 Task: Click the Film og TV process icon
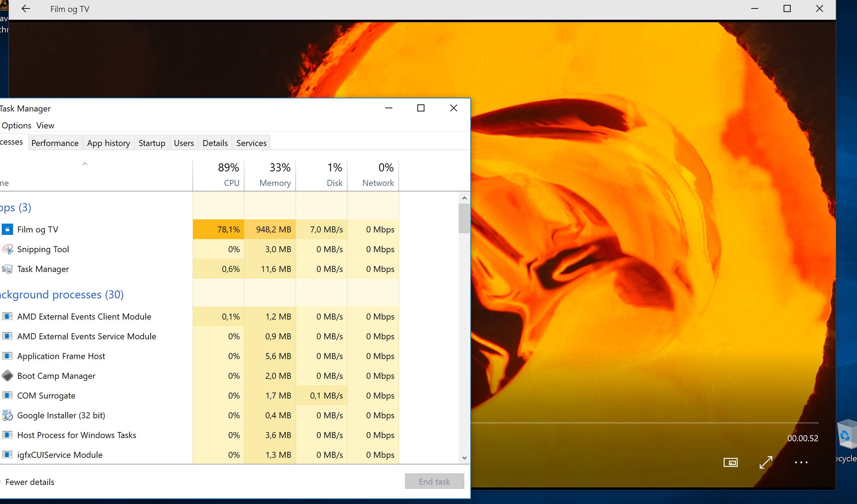click(x=7, y=230)
